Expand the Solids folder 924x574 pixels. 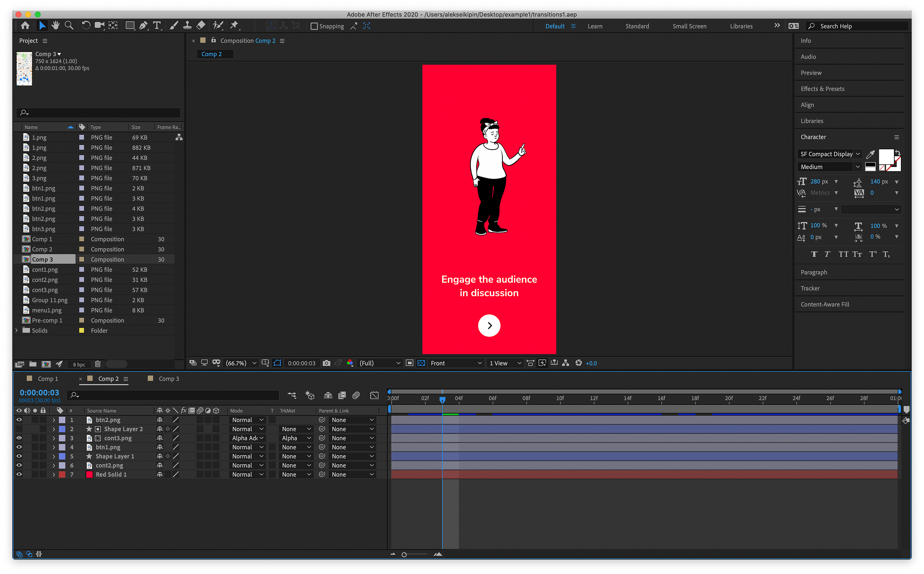click(x=16, y=330)
